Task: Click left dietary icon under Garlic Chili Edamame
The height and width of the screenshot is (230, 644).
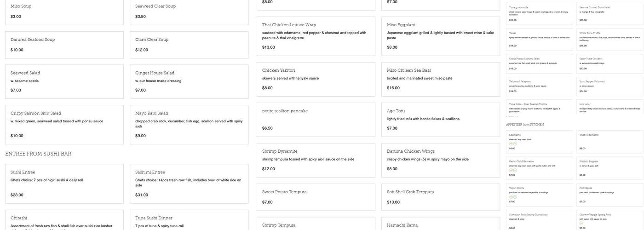Action: pos(511,170)
